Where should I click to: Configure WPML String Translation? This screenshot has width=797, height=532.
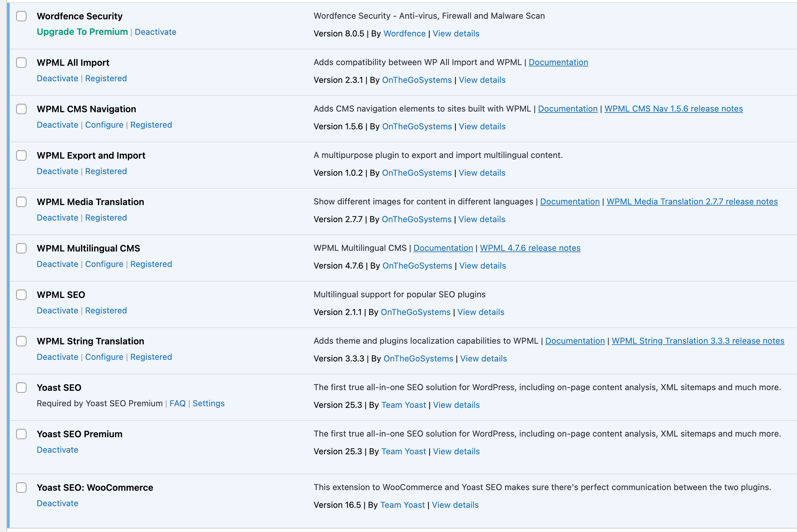[104, 357]
